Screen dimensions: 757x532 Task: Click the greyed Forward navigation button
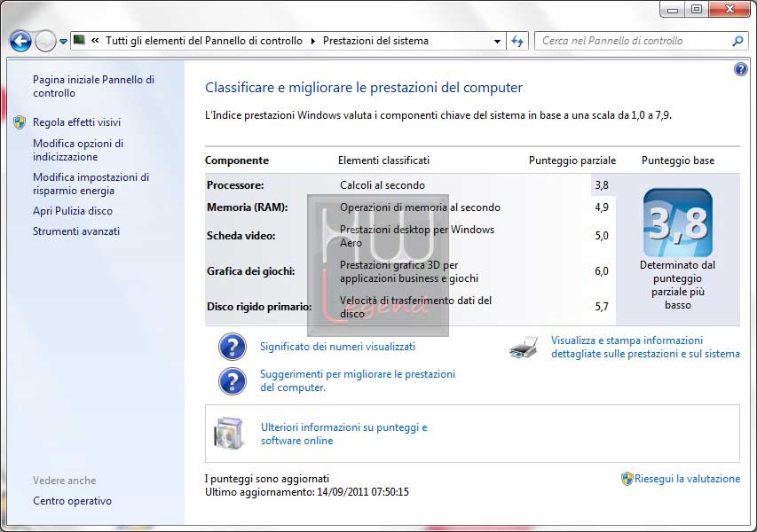(45, 42)
